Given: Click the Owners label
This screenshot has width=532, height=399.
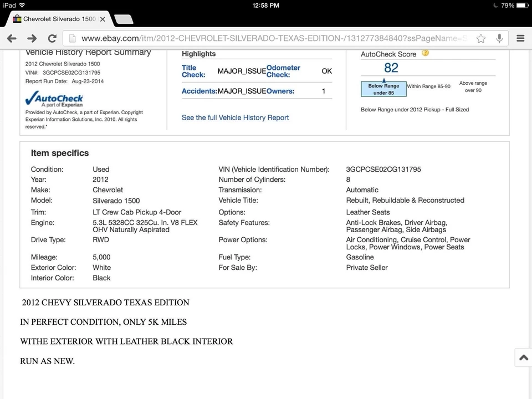Looking at the screenshot, I should (x=280, y=91).
